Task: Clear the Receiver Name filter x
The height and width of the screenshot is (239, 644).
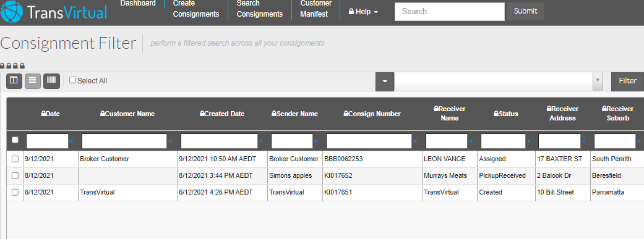Action: pyautogui.click(x=471, y=141)
